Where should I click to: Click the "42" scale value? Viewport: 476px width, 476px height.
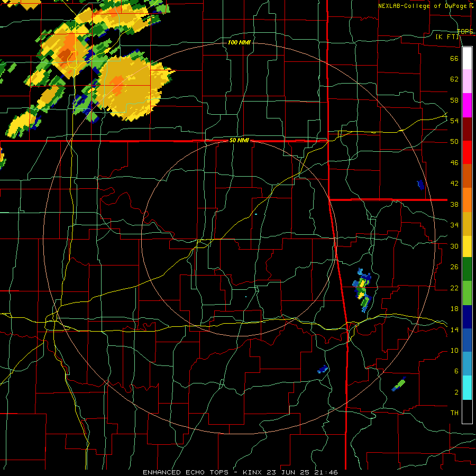pos(454,184)
